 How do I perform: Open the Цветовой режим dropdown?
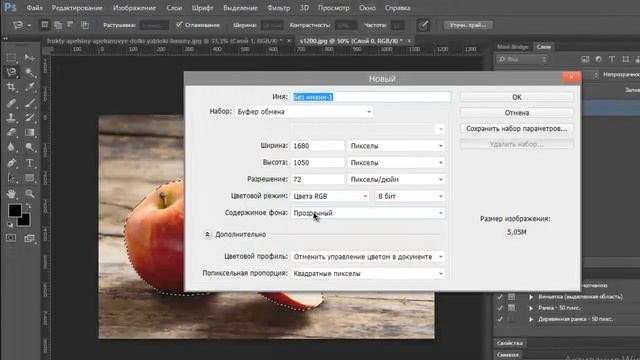click(330, 196)
